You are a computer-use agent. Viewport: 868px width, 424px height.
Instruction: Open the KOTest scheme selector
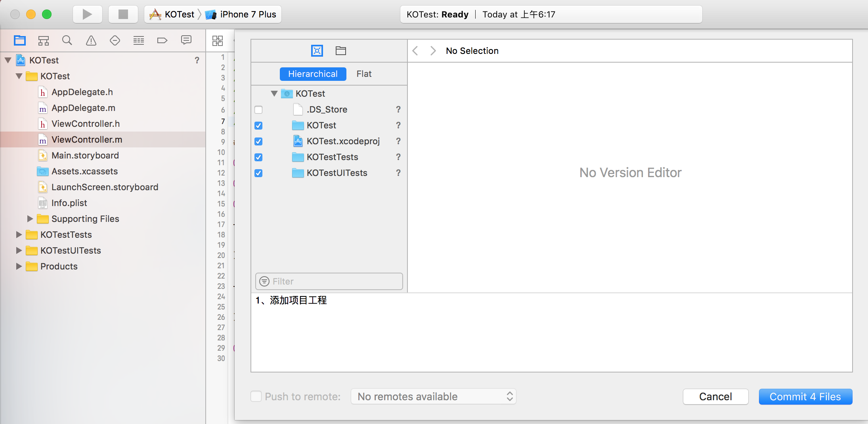[x=172, y=15]
